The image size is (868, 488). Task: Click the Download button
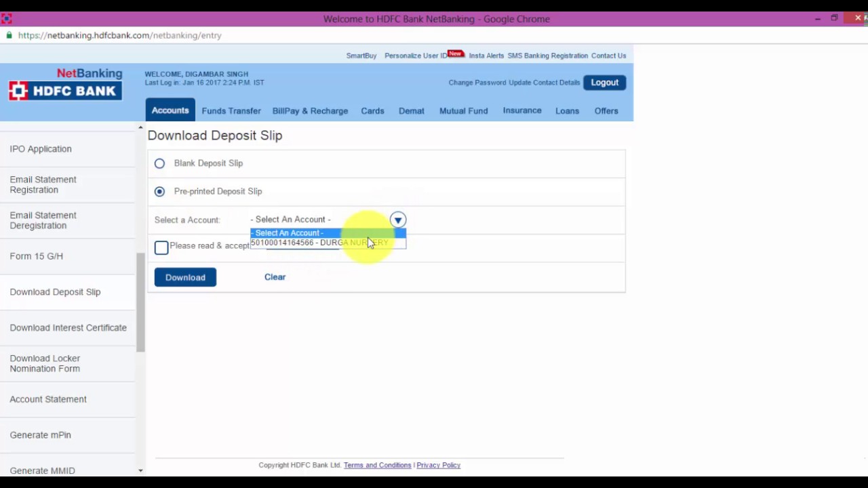185,277
